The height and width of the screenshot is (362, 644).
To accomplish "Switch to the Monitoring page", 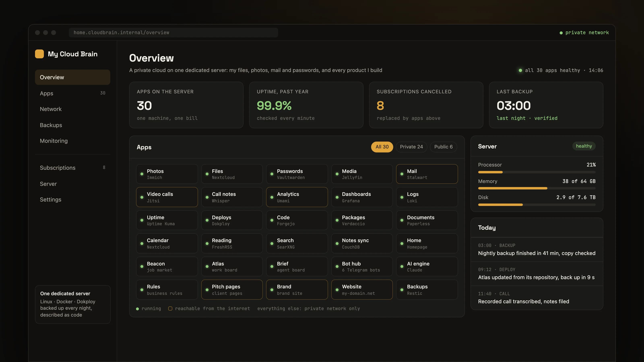I will point(72,141).
